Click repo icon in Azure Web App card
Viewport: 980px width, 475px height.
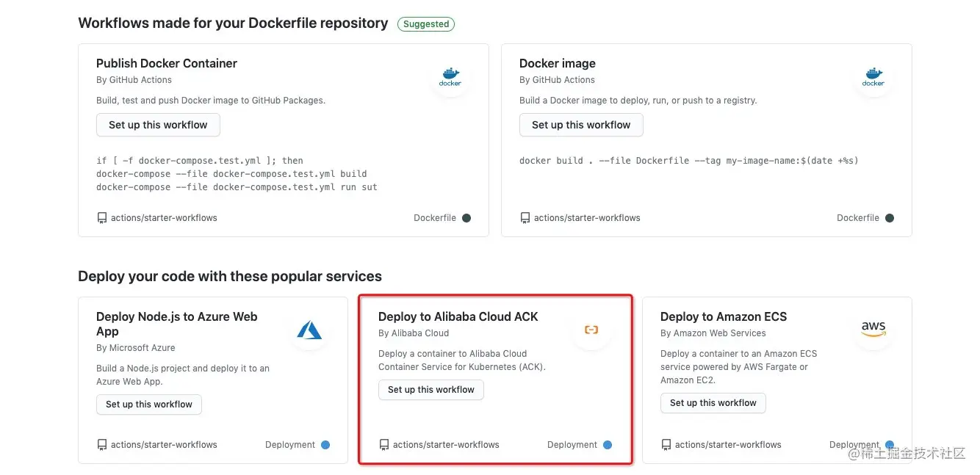101,445
